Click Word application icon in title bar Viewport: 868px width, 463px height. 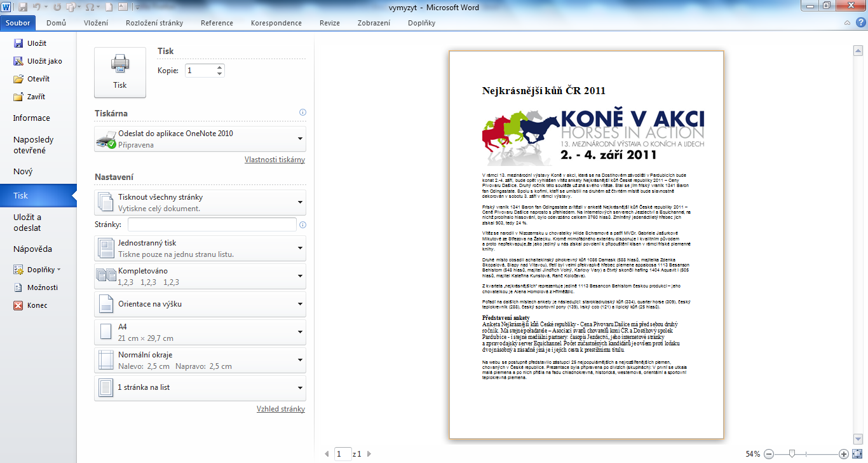[6, 8]
